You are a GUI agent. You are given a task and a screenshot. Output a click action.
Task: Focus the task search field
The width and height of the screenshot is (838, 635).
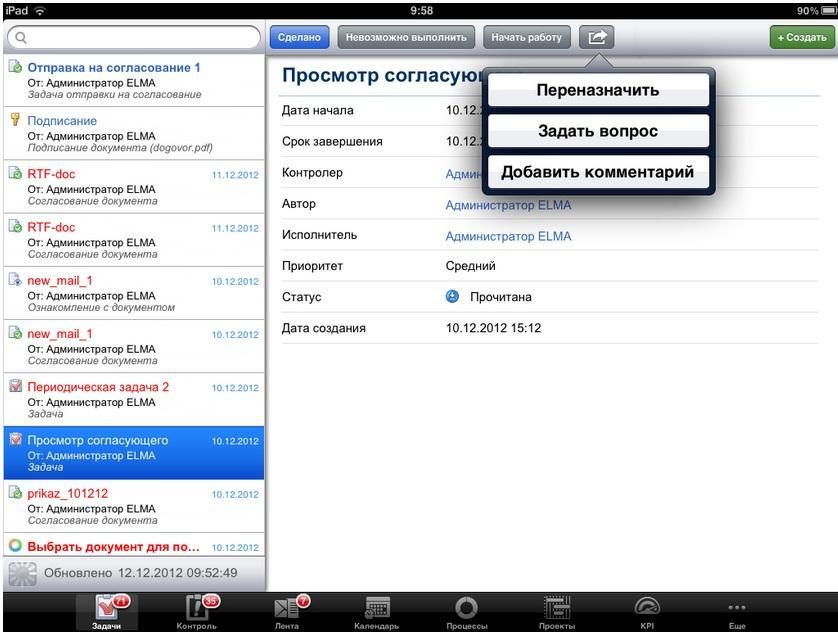coord(134,37)
